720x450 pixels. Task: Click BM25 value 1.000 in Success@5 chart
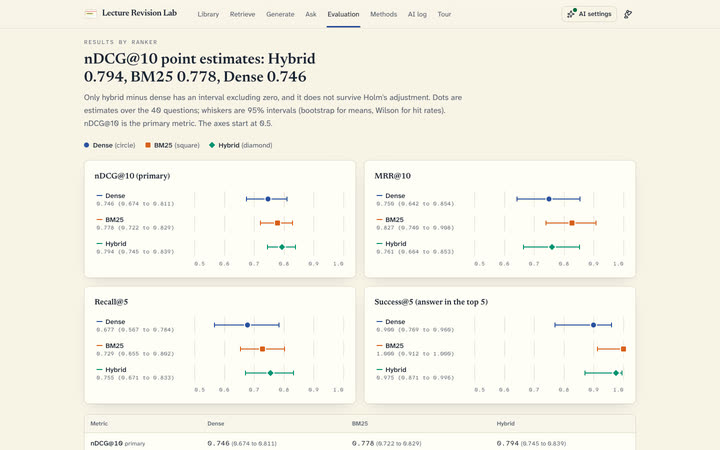(x=385, y=354)
